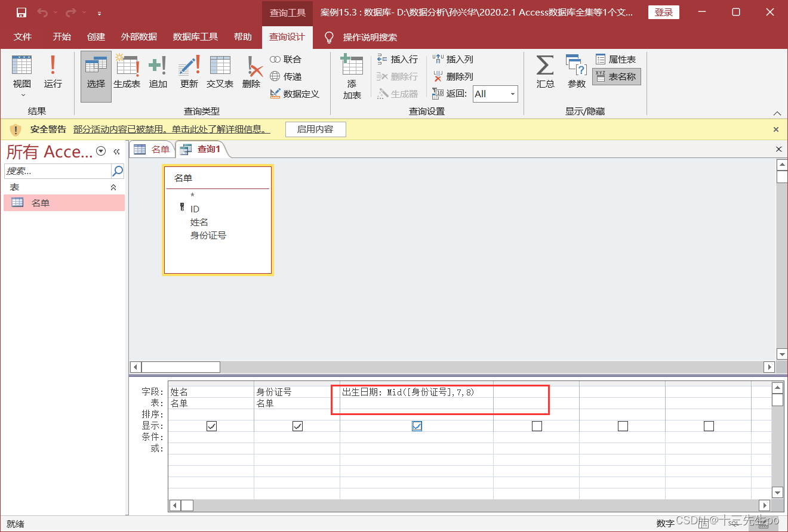
Task: Check 显示 box in sixth grid column
Action: tap(709, 426)
